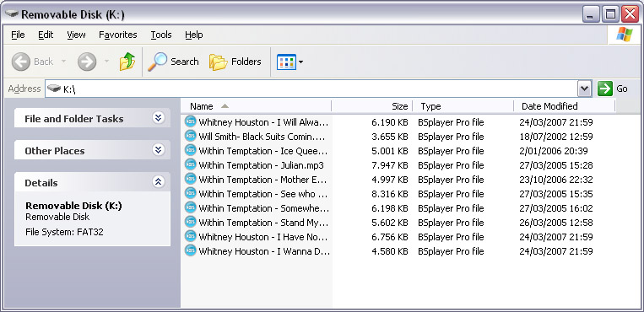The image size is (644, 312).
Task: Open the Forward history dropdown arrow
Action: (107, 62)
